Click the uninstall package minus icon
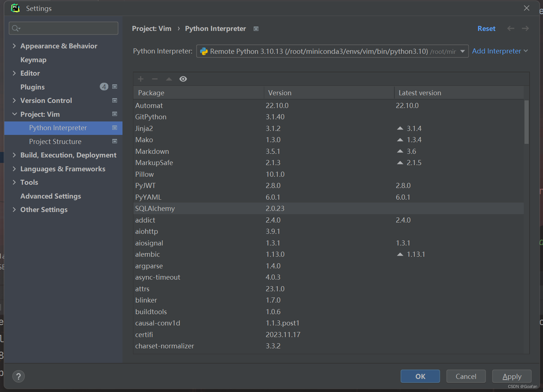Image resolution: width=543 pixels, height=392 pixels. (x=155, y=79)
